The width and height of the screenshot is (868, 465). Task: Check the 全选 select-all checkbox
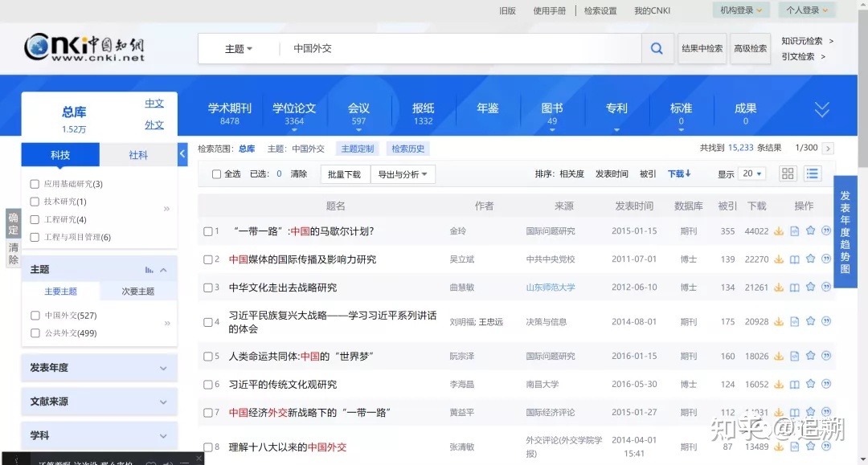[x=216, y=174]
